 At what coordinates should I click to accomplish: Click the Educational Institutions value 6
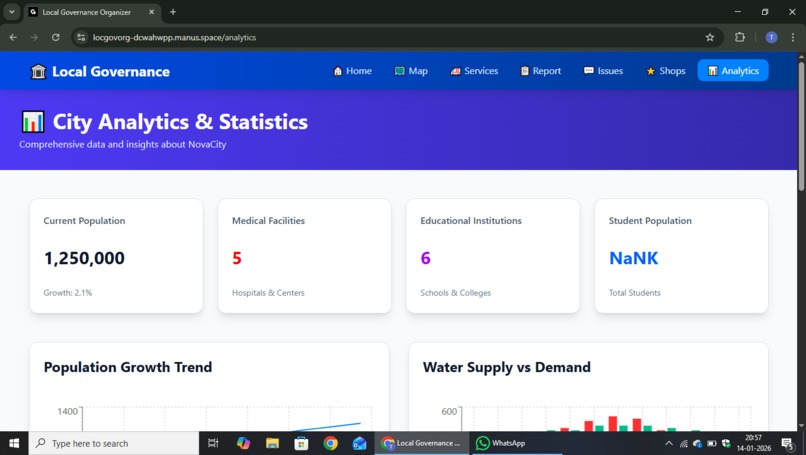point(425,258)
